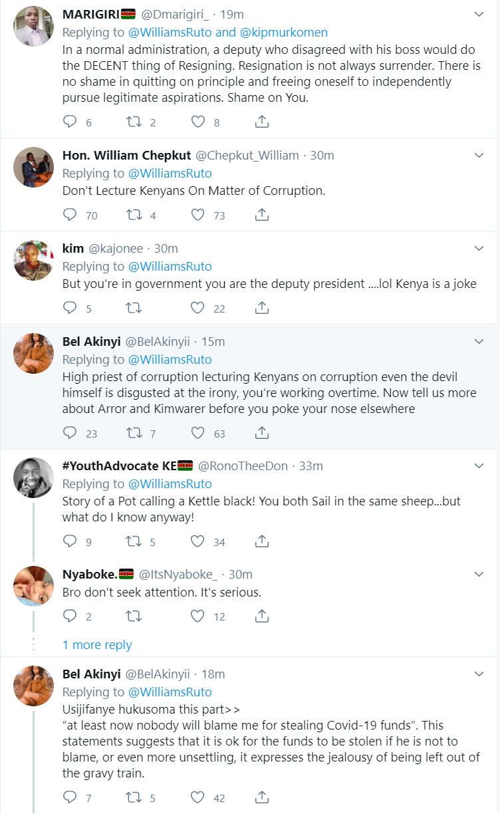Open @WilliamsRuto link in kim's reply

tap(170, 266)
